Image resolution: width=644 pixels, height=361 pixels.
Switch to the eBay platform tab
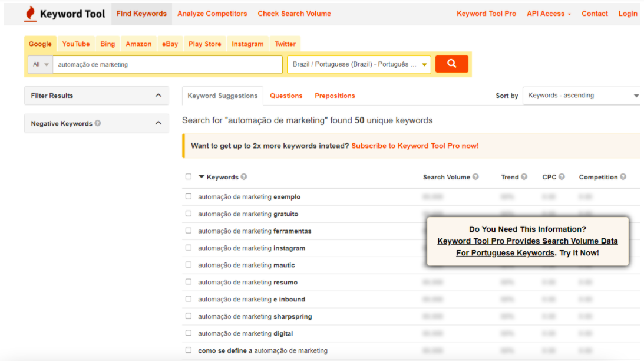(x=170, y=44)
